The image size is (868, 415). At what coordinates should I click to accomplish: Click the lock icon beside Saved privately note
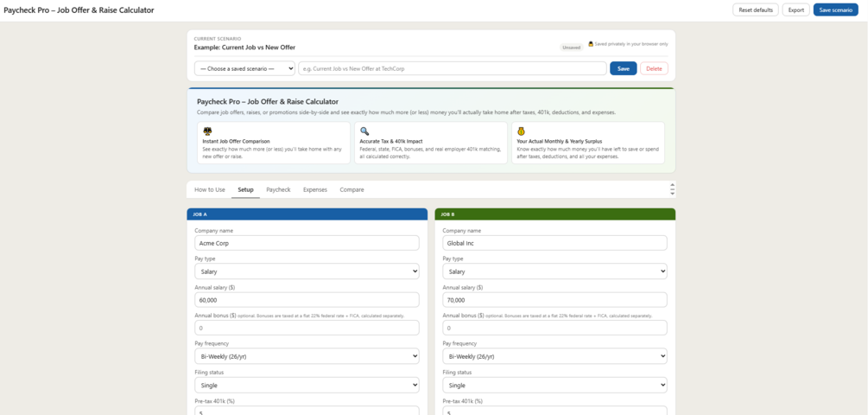pyautogui.click(x=591, y=44)
